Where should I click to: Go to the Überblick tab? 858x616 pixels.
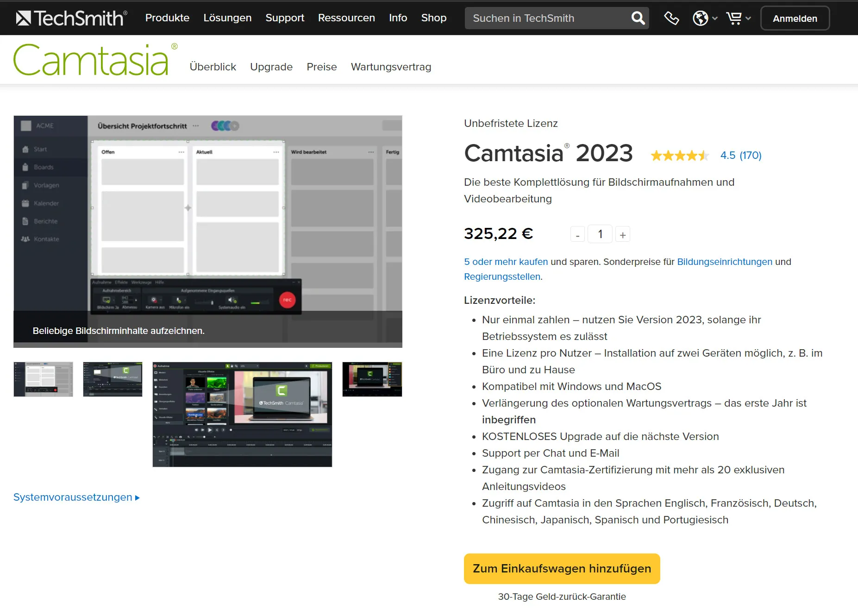tap(213, 67)
